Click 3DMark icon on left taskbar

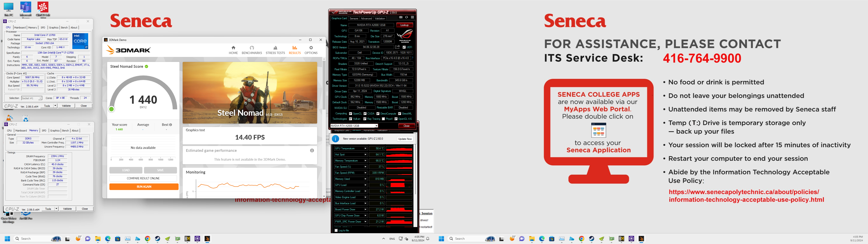207,239
